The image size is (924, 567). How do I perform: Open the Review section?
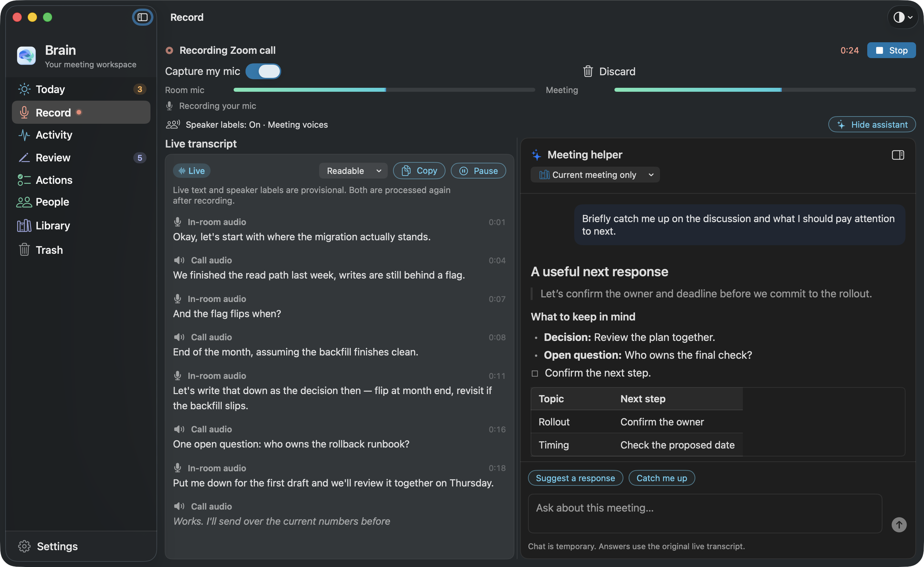coord(81,157)
